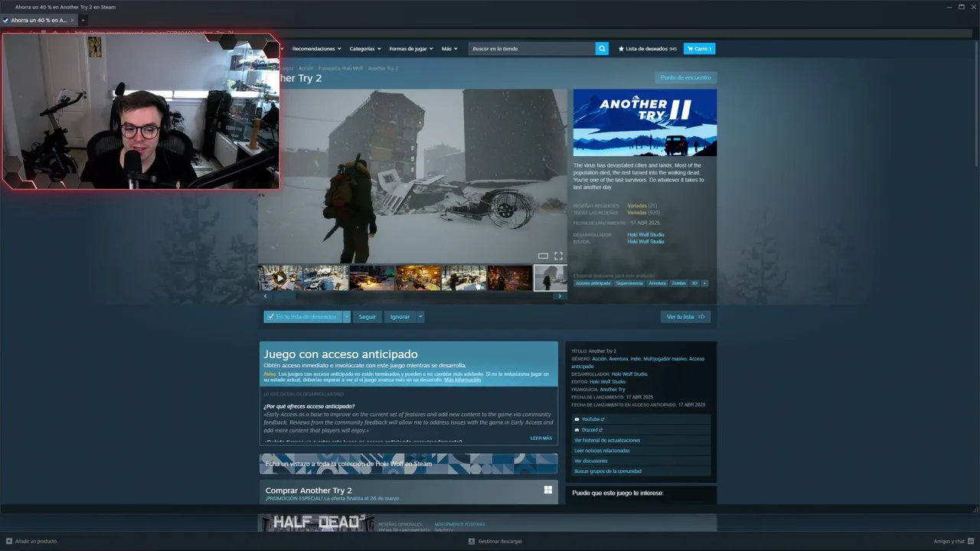Click the Windows platform icon in purchase box

point(548,490)
